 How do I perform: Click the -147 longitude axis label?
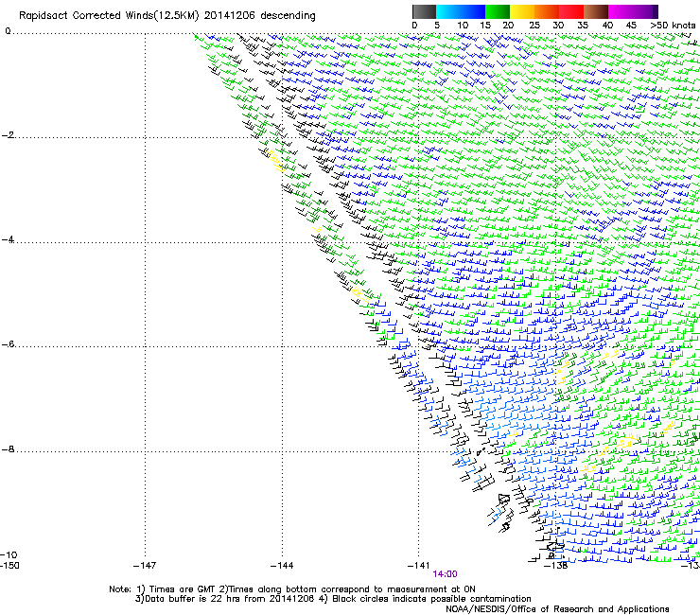[145, 566]
